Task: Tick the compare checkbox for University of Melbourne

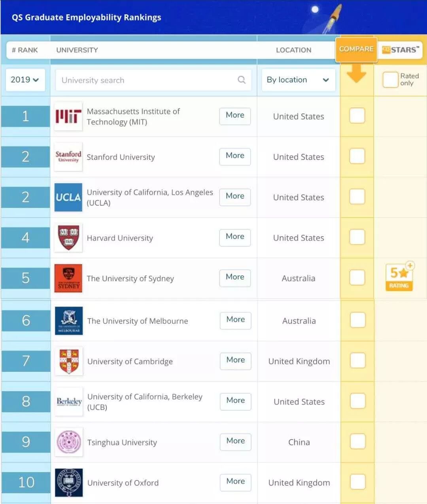Action: (358, 320)
